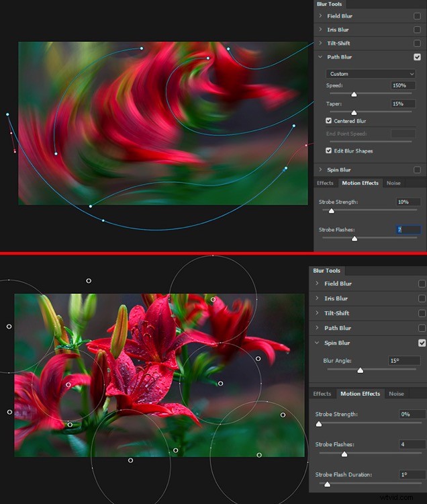Viewport: 427px width, 504px height.
Task: Click the Strobe Flash Duration field showing 1°
Action: pos(412,474)
